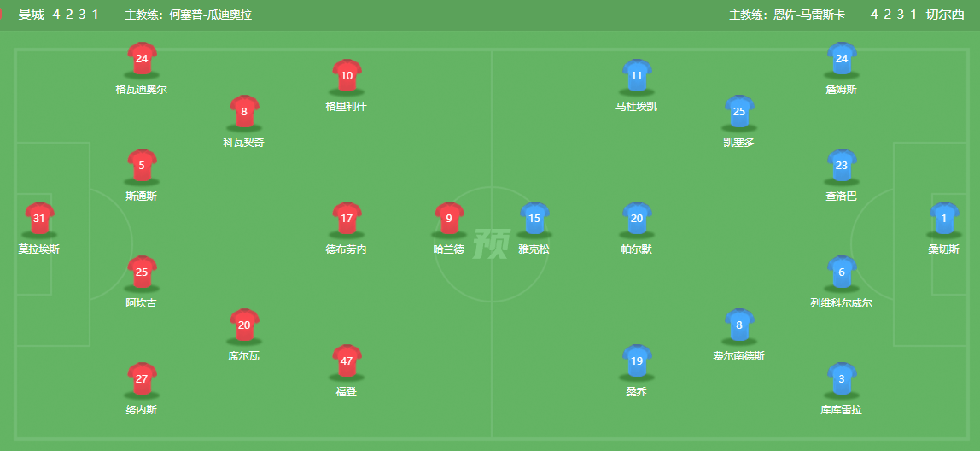980x451 pixels.
Task: Click the 切尔西 team name in header
Action: coord(945,15)
